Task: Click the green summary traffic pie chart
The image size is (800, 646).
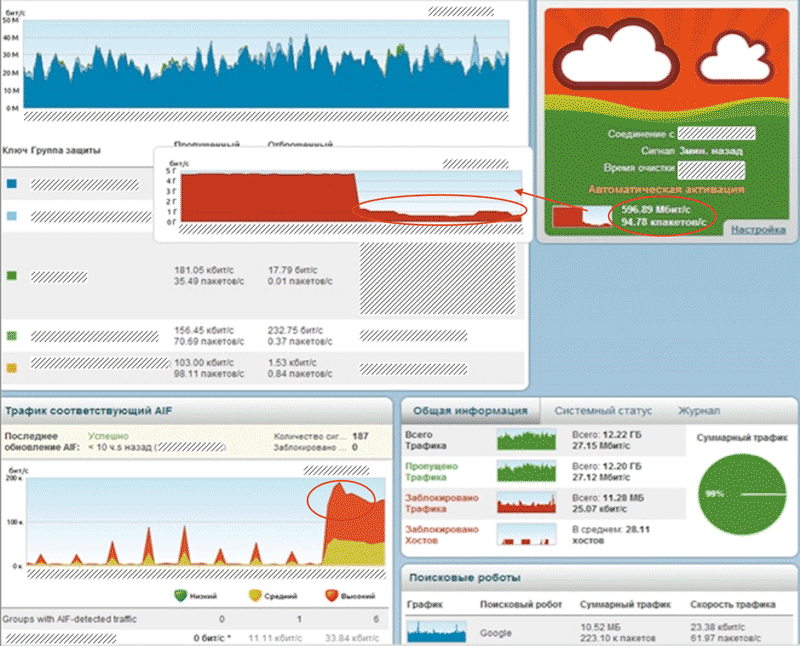Action: [742, 494]
